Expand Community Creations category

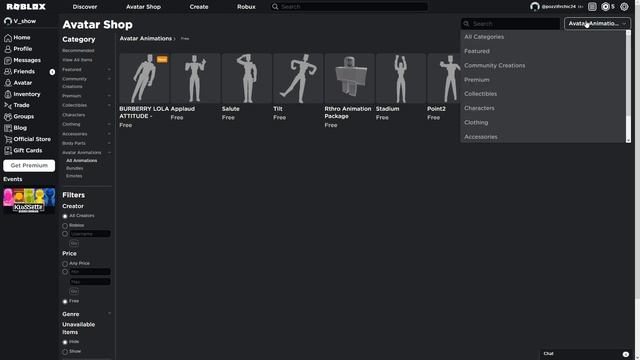point(109,79)
